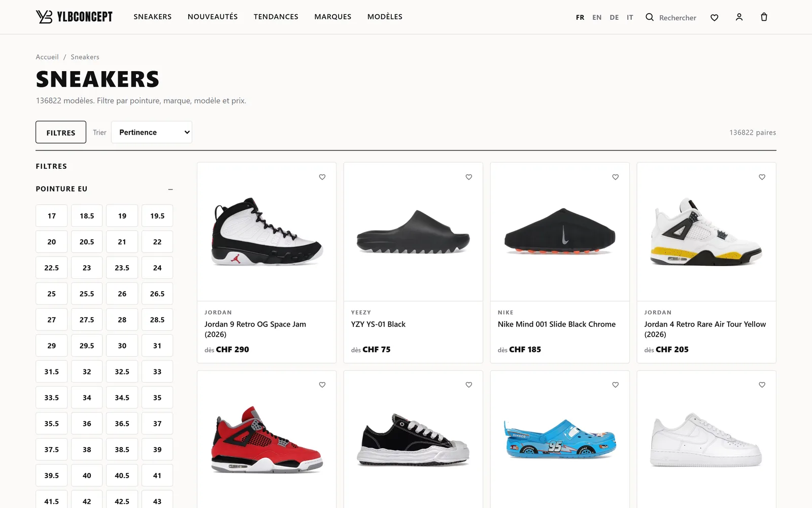Favorite the Jordan 9 Retro OG Space Jam

click(322, 177)
